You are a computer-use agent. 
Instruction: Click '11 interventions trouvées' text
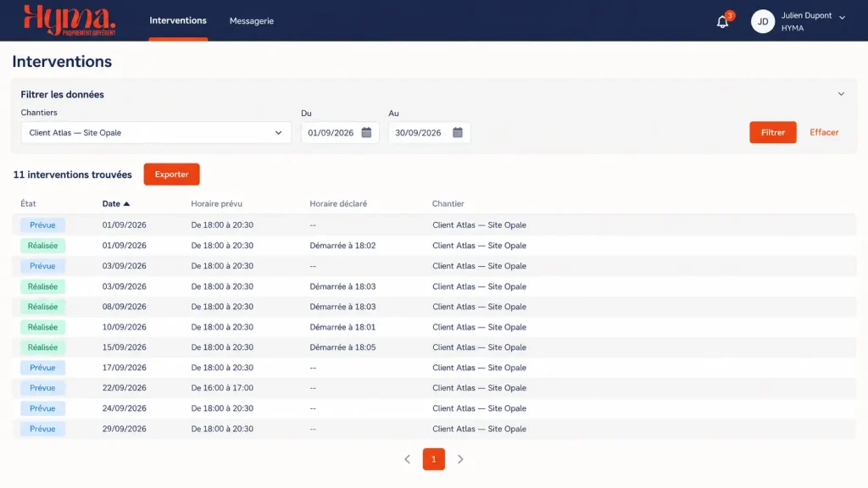(x=73, y=175)
